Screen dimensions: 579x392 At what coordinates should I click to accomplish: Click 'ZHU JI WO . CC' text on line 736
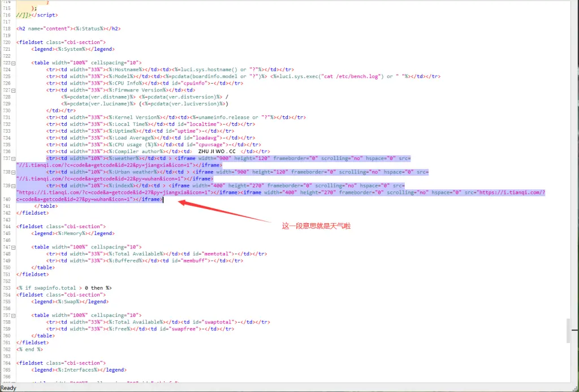click(217, 151)
